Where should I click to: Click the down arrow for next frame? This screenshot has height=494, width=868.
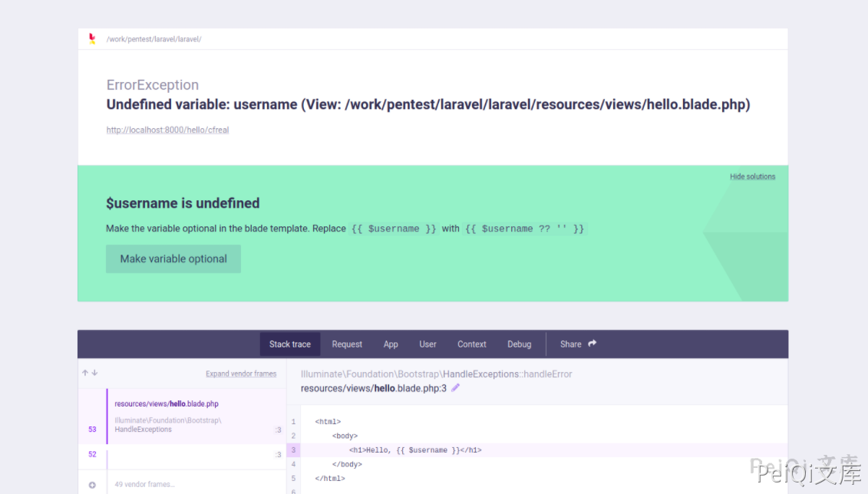94,374
